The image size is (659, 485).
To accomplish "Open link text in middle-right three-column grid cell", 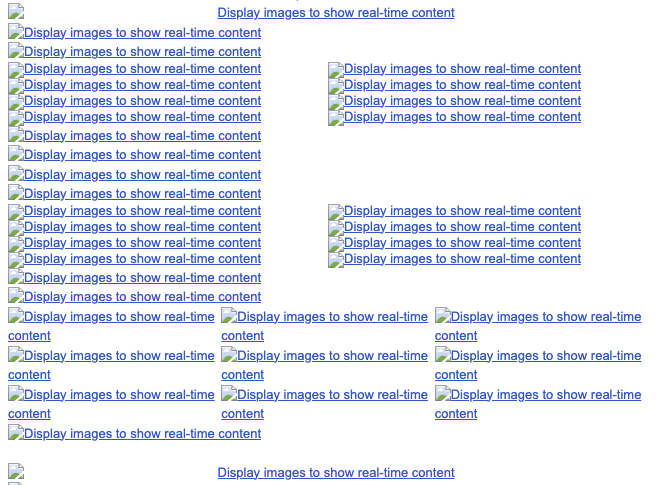I will (x=546, y=356).
